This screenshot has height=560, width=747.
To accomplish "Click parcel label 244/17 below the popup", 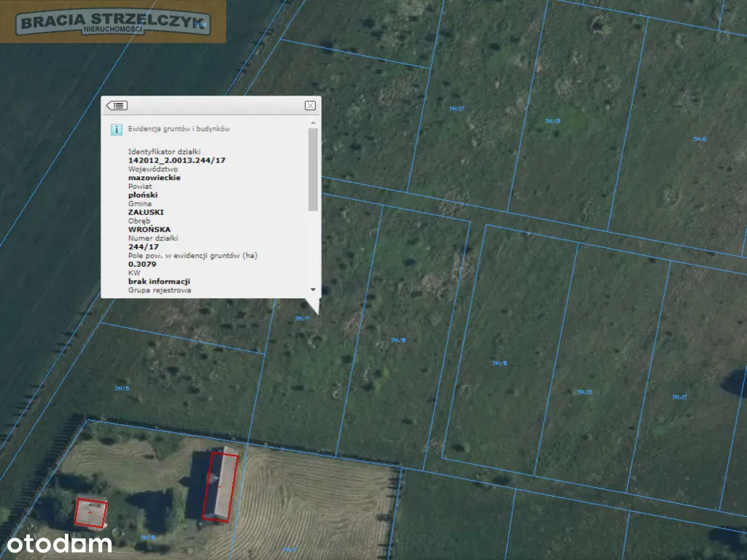I will (x=303, y=319).
